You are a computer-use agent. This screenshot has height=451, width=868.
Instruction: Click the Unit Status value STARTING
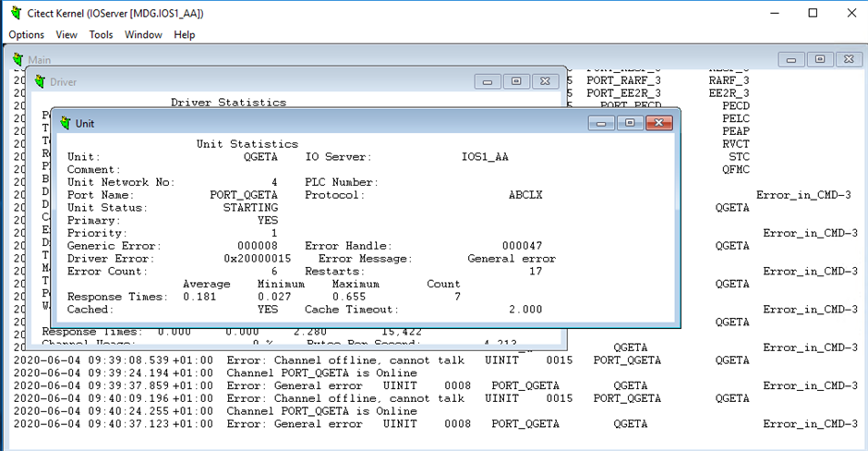click(250, 208)
